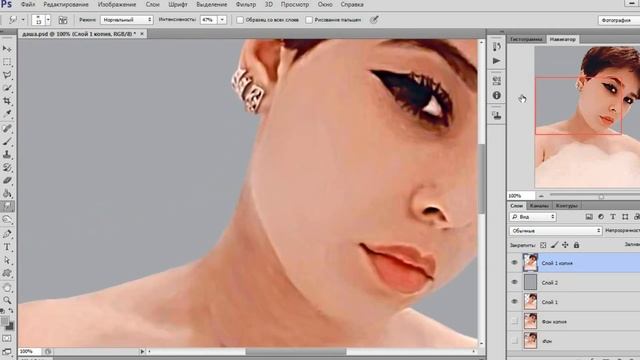Select the History Brush tool

7,167
